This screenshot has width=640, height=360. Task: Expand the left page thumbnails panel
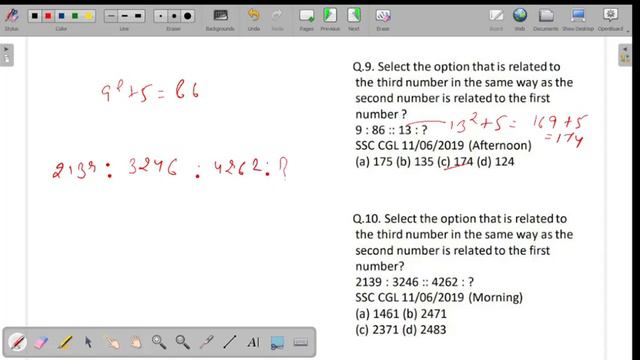point(7,55)
